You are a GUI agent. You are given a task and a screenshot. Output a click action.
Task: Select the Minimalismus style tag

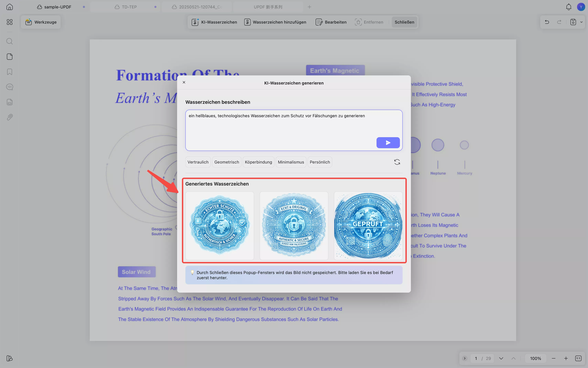pos(290,162)
